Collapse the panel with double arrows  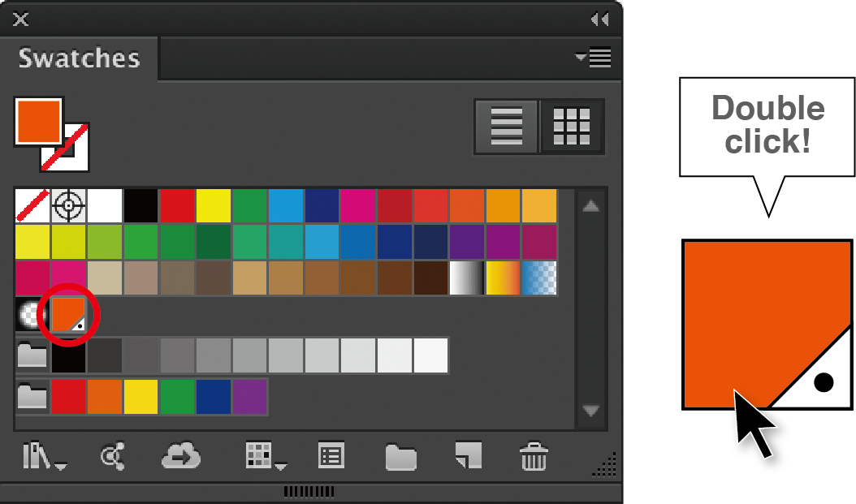[599, 19]
